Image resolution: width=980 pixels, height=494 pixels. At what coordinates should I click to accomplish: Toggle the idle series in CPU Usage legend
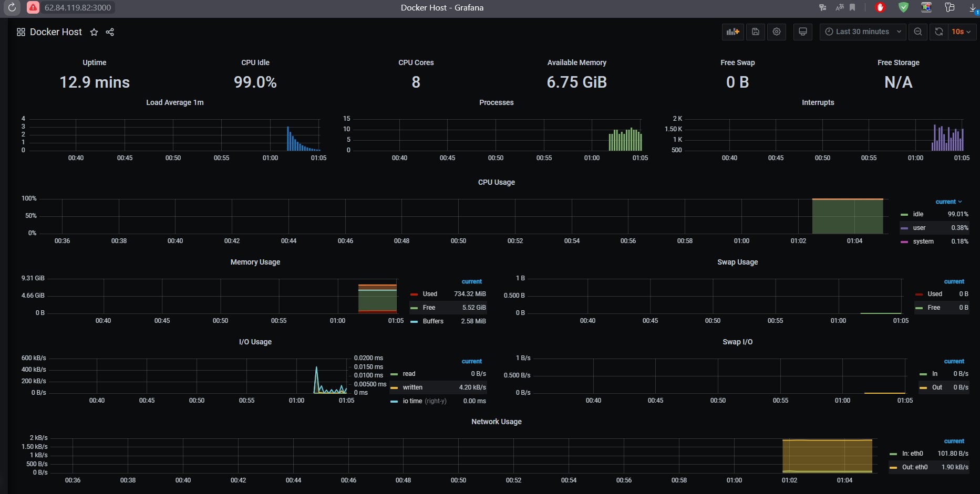point(917,214)
